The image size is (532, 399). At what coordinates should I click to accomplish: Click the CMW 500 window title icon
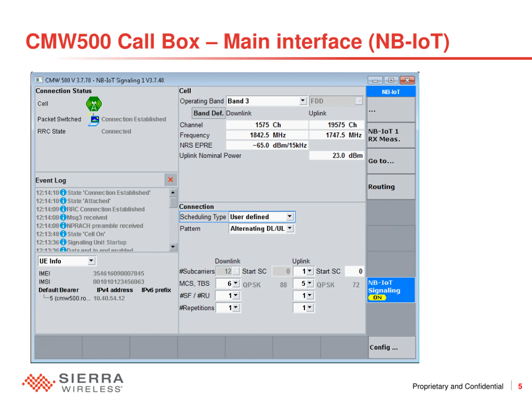point(39,80)
